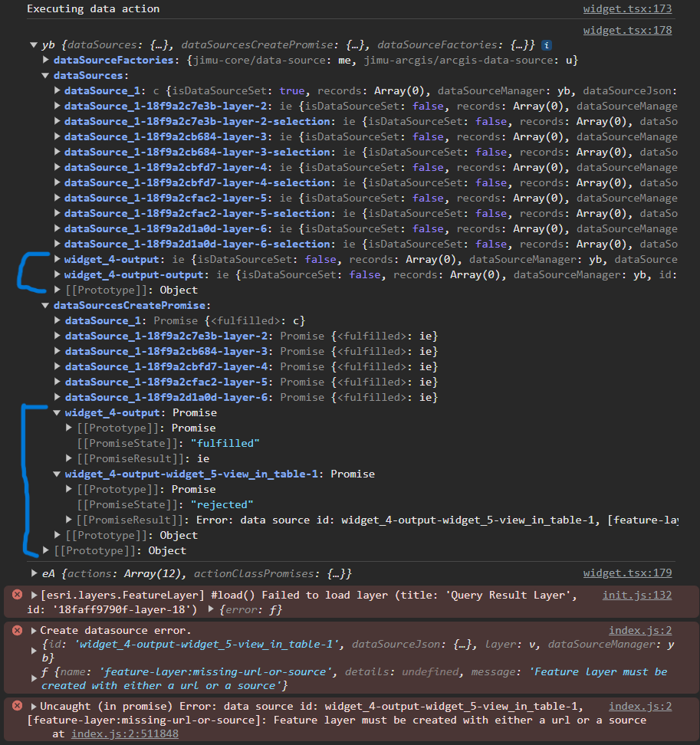Follow the index.js:2:511848 stack trace link

click(x=125, y=734)
